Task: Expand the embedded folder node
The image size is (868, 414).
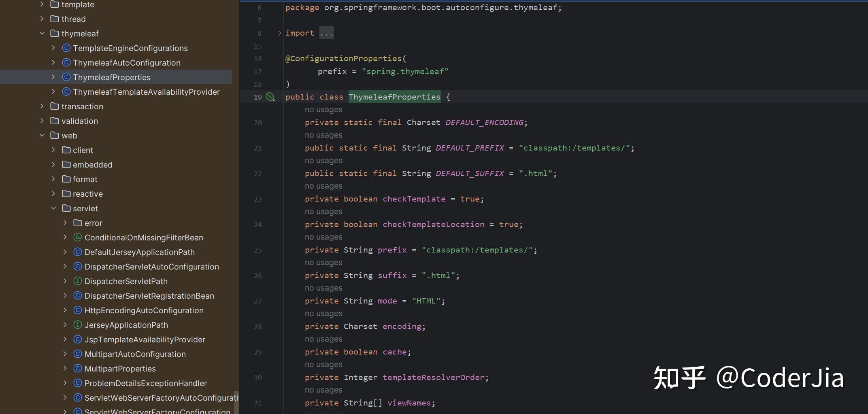Action: (x=53, y=165)
